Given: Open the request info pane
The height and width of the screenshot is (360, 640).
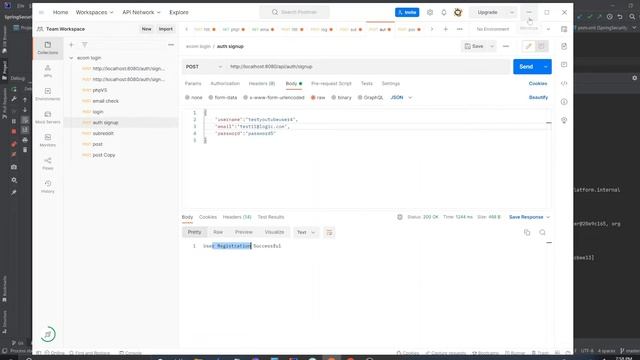Looking at the screenshot, I should click(x=564, y=102).
